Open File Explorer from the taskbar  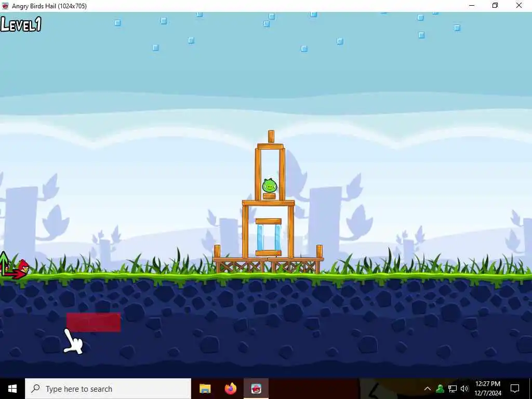(x=205, y=389)
